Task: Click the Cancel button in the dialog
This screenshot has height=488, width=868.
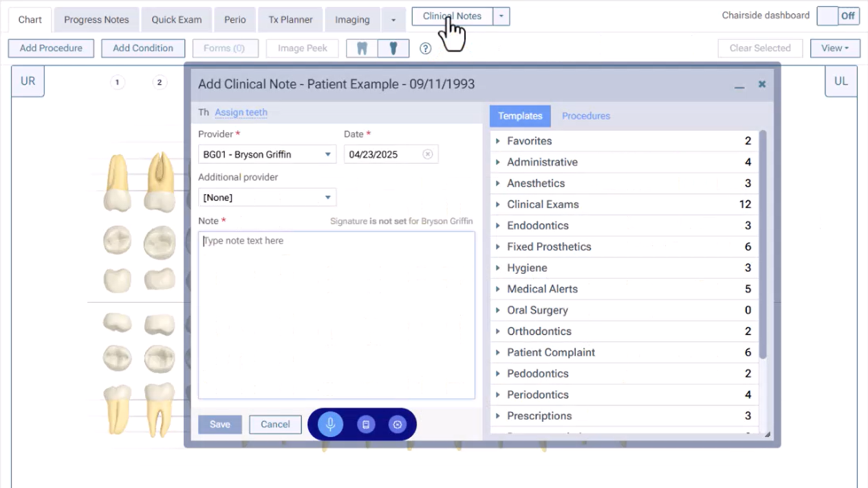Action: tap(275, 424)
